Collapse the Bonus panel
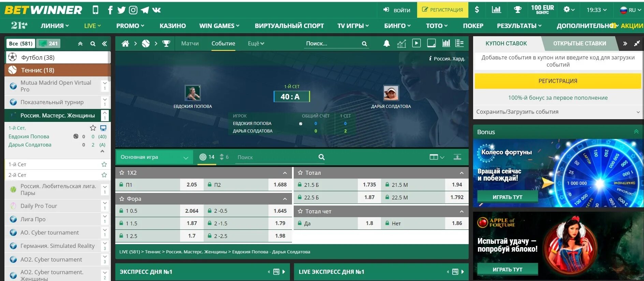 pyautogui.click(x=636, y=132)
